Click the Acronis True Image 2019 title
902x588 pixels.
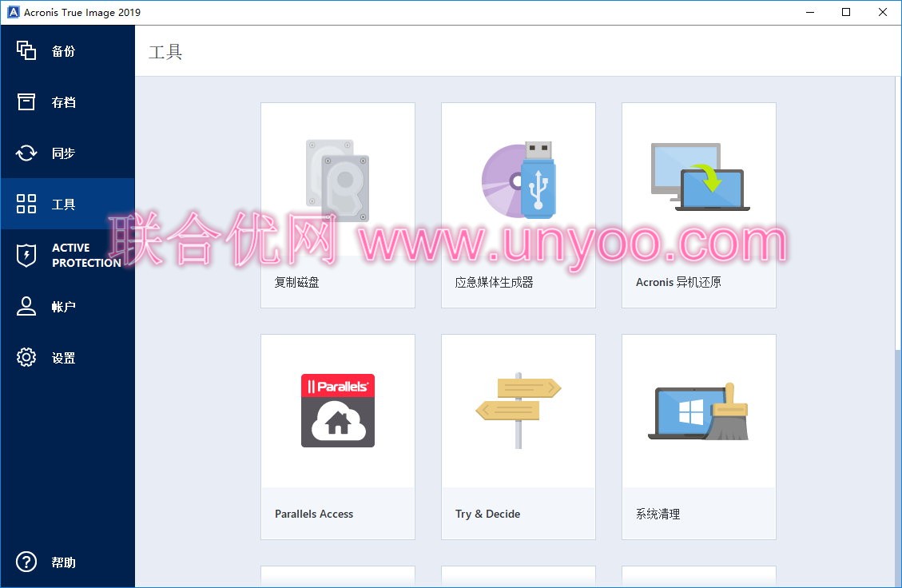(82, 12)
